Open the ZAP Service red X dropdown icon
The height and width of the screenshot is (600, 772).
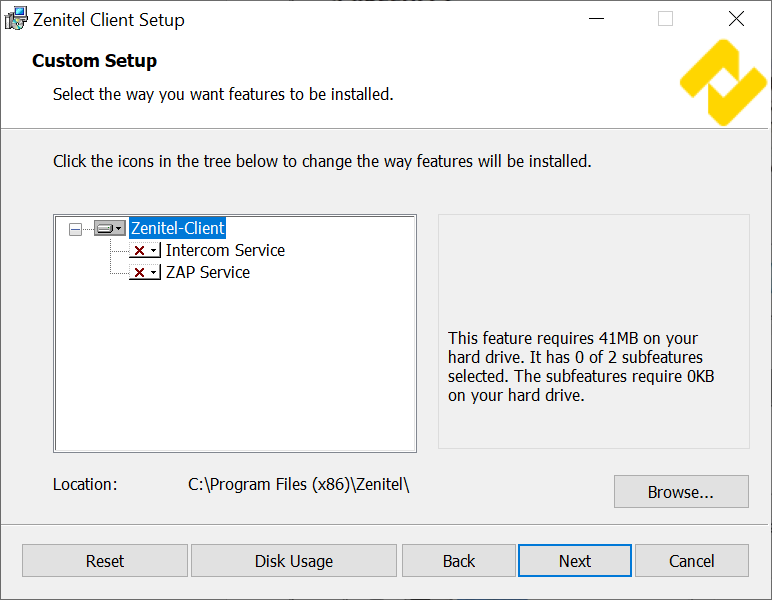[145, 272]
